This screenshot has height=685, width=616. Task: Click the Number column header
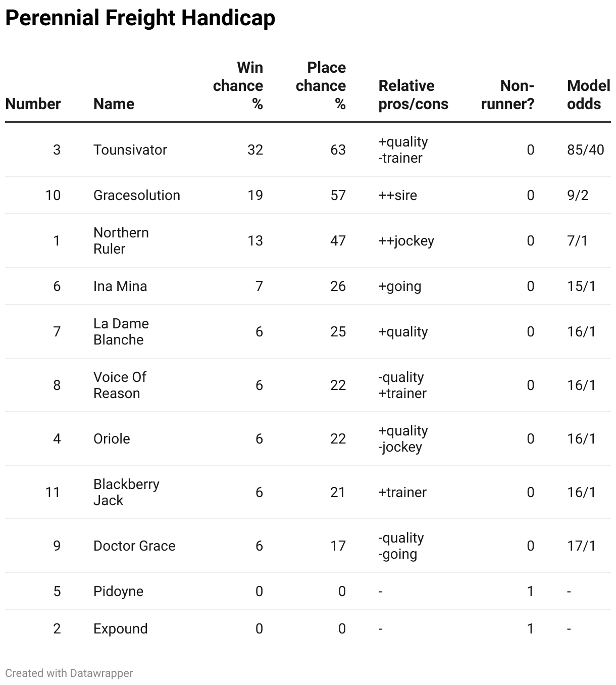[33, 104]
